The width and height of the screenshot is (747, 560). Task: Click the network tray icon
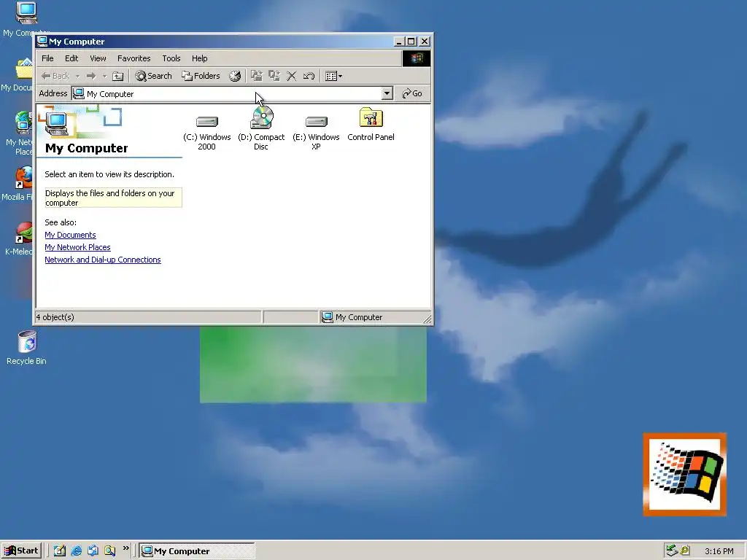672,551
